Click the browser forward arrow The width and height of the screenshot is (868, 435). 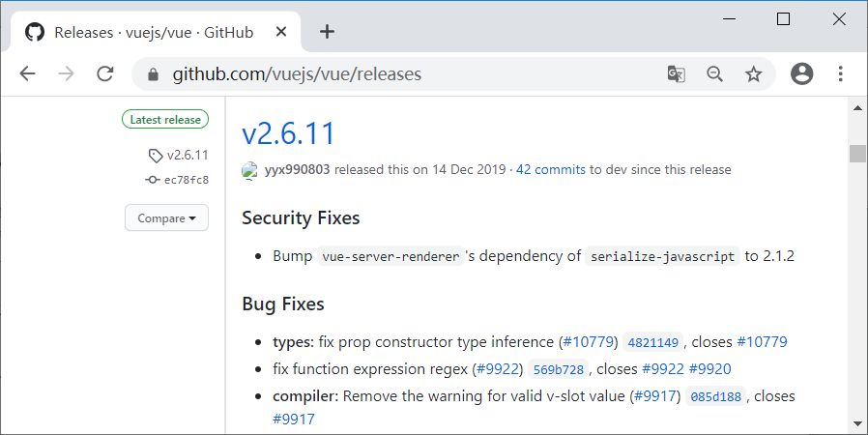66,73
